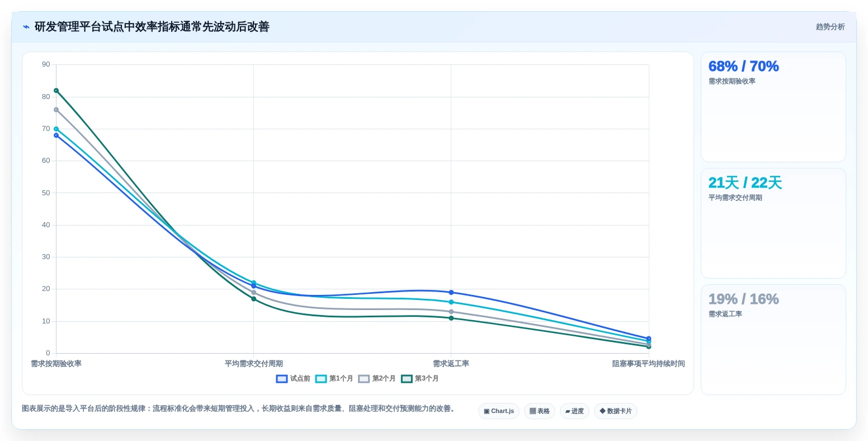The image size is (868, 441).
Task: Click the 第1个月 point at 22 on 平均需求交付周期
Action: pyautogui.click(x=253, y=283)
